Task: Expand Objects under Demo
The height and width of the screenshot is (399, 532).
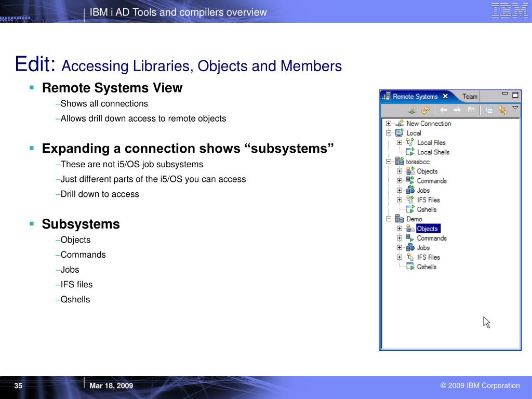Action: 400,229
